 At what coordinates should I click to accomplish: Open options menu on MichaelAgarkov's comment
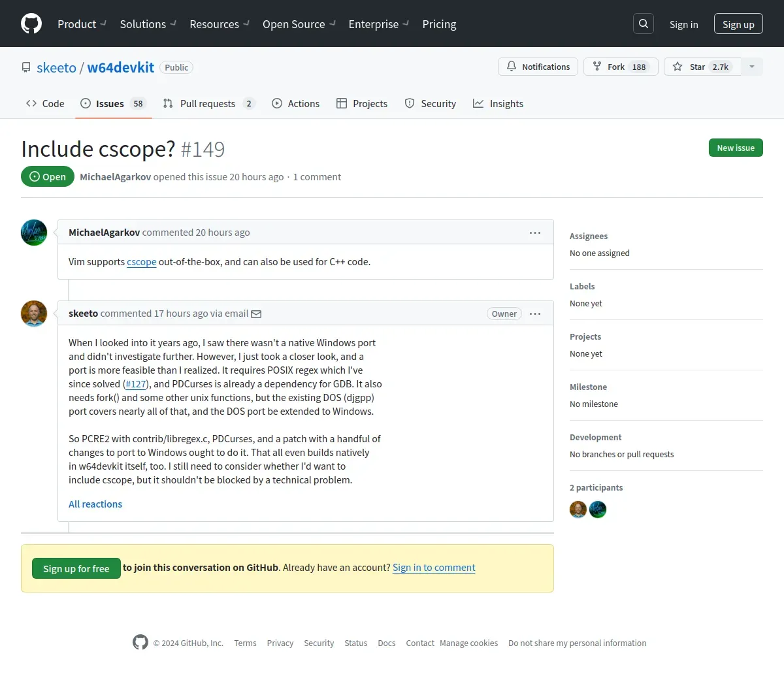click(535, 233)
